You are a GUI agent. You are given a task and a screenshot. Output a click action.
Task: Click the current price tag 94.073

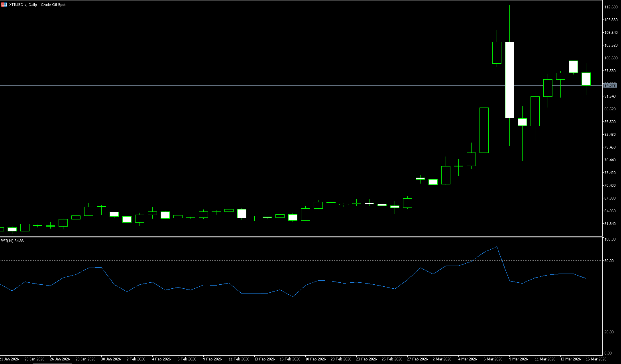(x=610, y=85)
